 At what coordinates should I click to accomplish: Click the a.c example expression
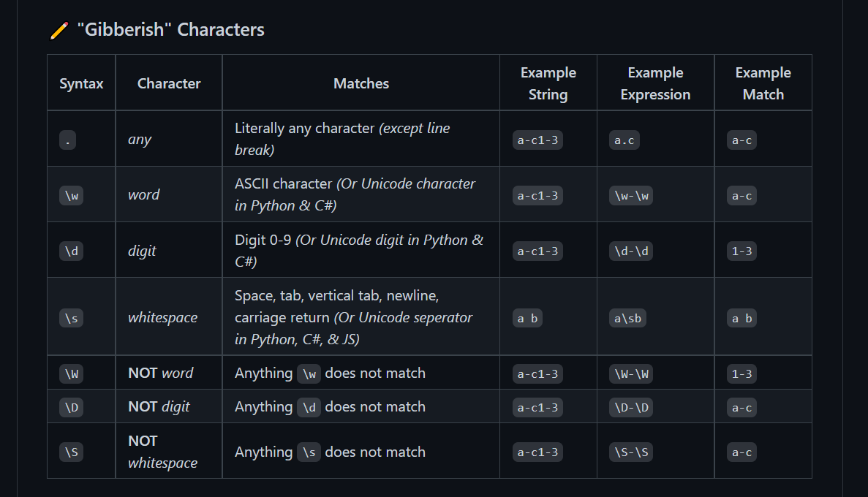tap(624, 140)
